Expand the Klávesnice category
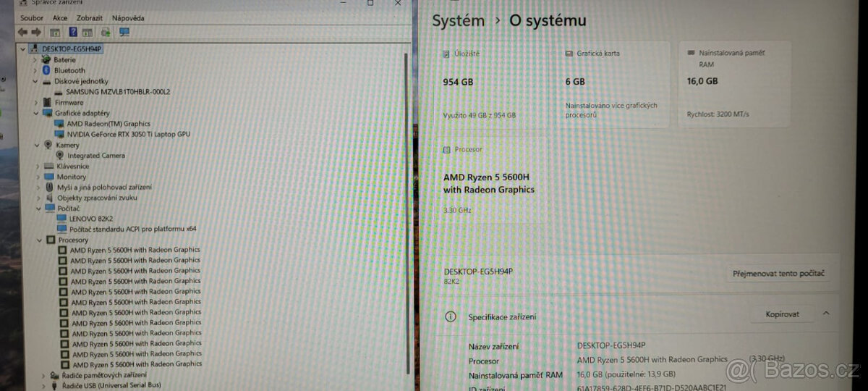The height and width of the screenshot is (391, 868). pyautogui.click(x=37, y=166)
